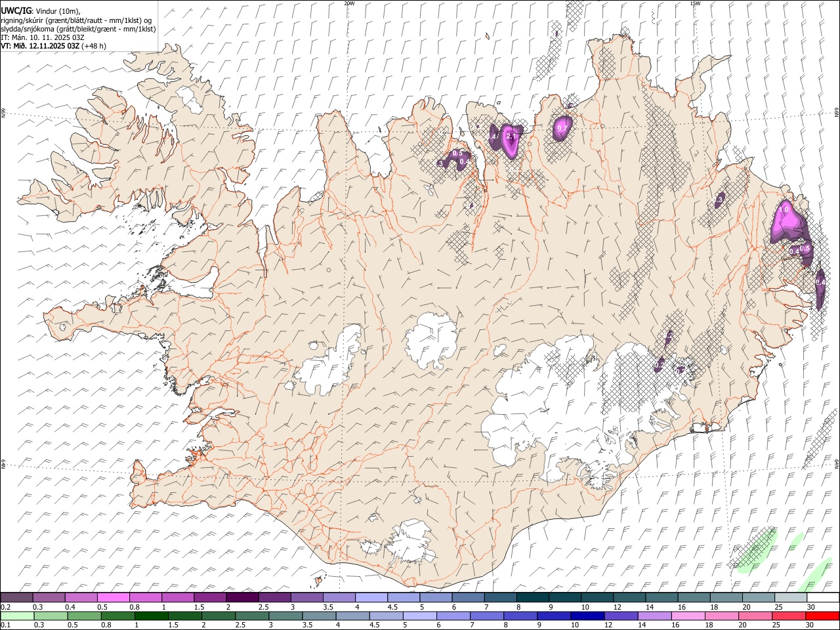Click the pale grey 25 swatch in upper legend
The width and height of the screenshot is (840, 630).
[x=789, y=597]
